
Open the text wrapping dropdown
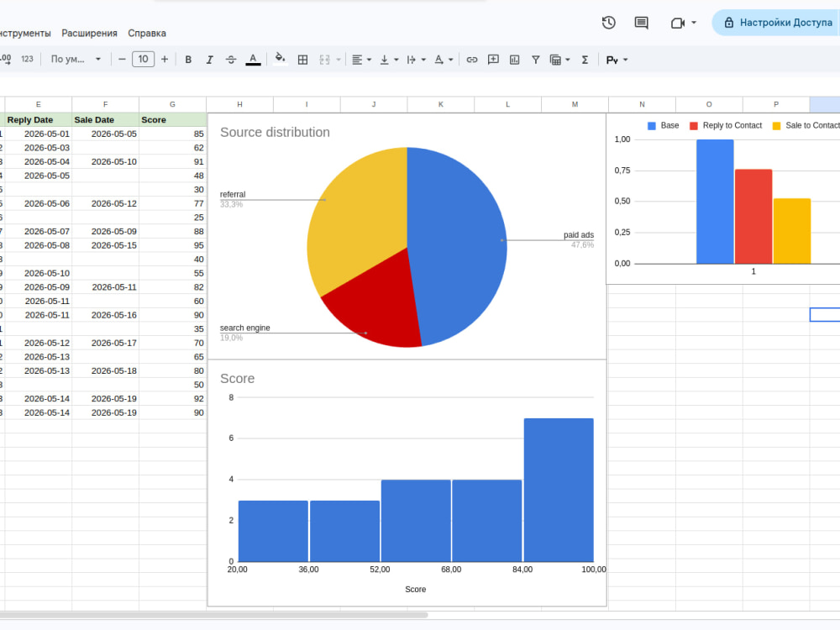click(x=416, y=60)
